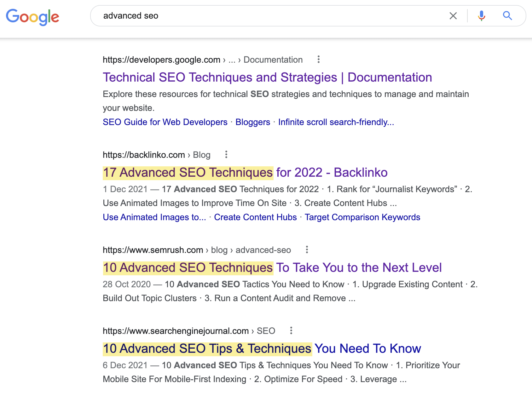Click the search magnifier icon

tap(507, 15)
